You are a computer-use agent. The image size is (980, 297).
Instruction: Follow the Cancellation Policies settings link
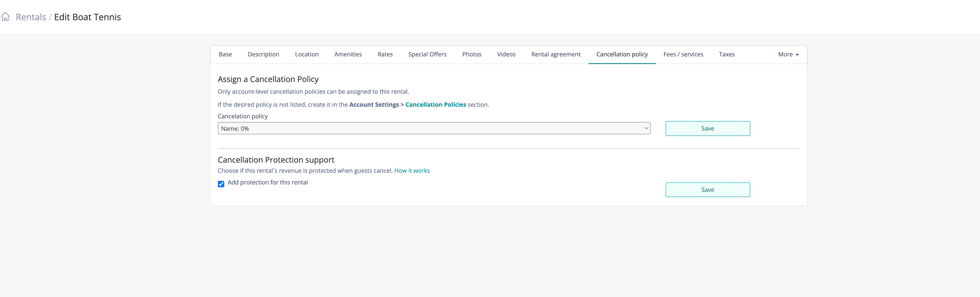point(436,105)
